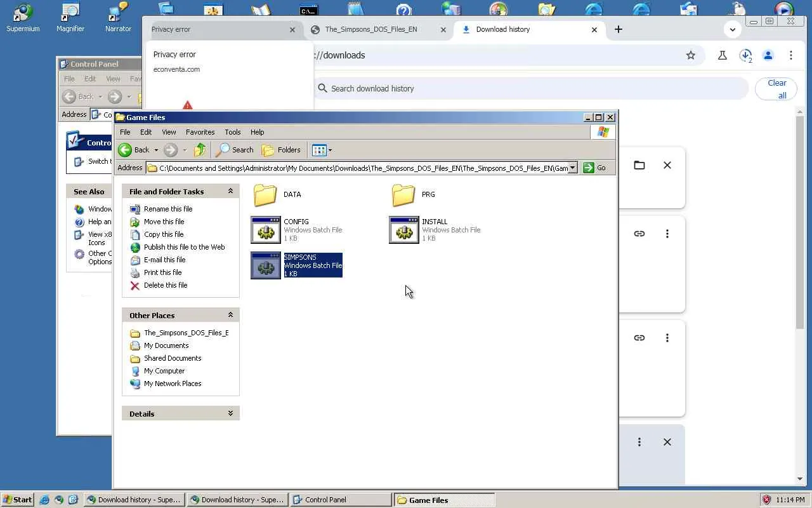Switch to the Privacy error browser tab

point(219,29)
